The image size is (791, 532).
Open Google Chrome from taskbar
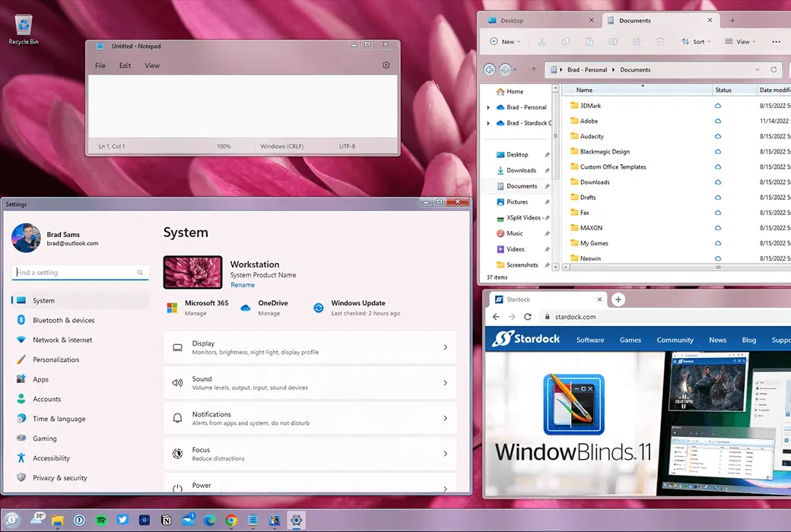point(231,520)
